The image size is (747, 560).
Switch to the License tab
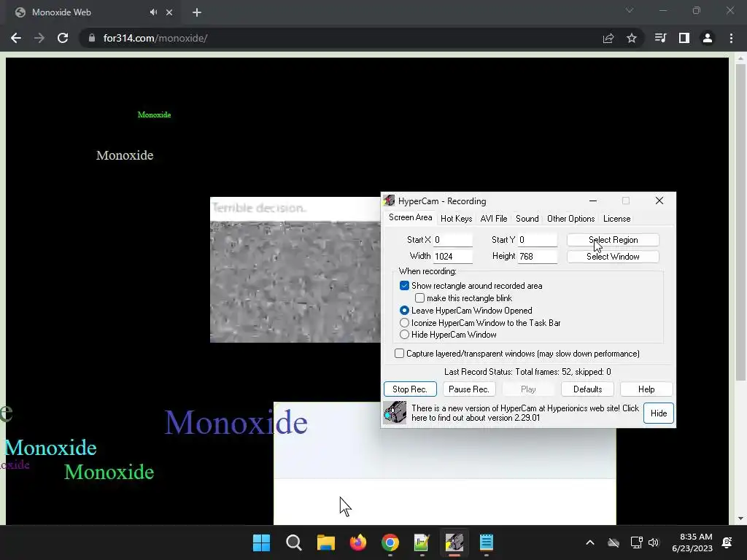click(616, 219)
